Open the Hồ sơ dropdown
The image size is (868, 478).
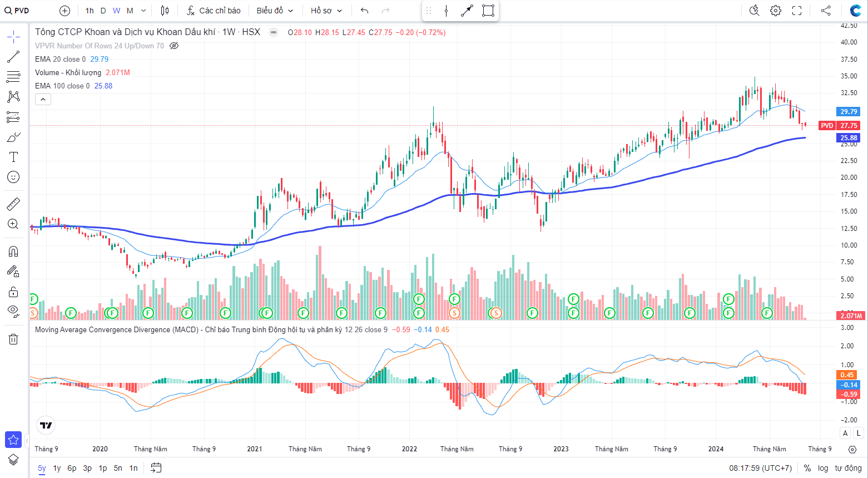[x=326, y=11]
